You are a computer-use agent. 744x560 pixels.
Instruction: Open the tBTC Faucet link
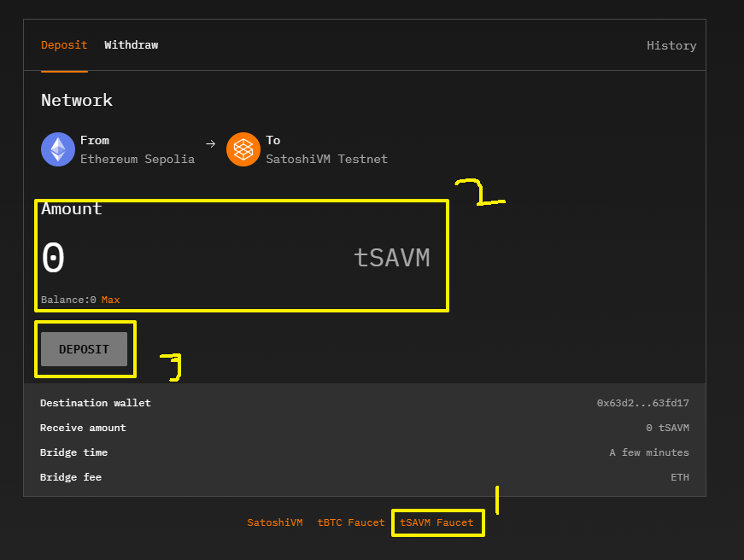(x=351, y=522)
